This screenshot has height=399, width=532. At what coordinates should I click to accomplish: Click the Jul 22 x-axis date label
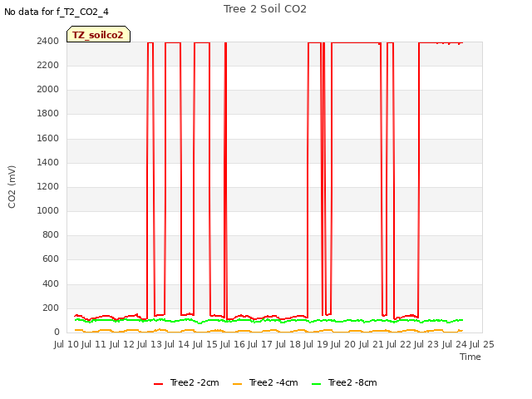tap(399, 344)
